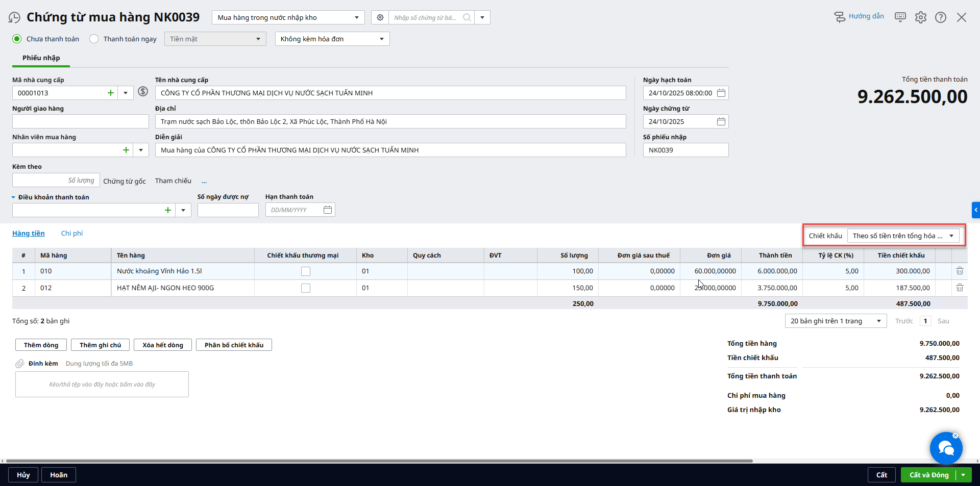The width and height of the screenshot is (980, 486).
Task: Click the Phân bổ chiết khấu button
Action: tap(234, 345)
